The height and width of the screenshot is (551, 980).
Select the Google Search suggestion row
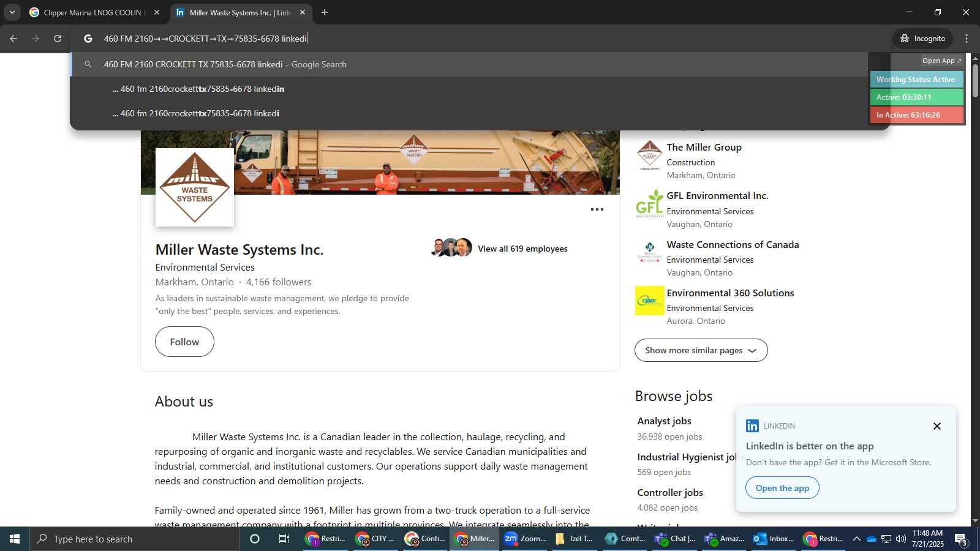click(469, 64)
